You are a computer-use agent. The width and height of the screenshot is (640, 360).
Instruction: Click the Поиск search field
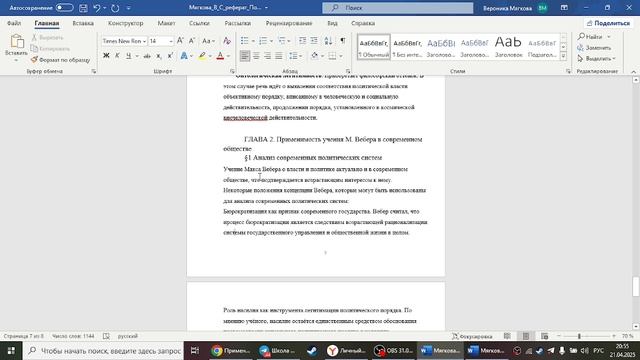398,8
